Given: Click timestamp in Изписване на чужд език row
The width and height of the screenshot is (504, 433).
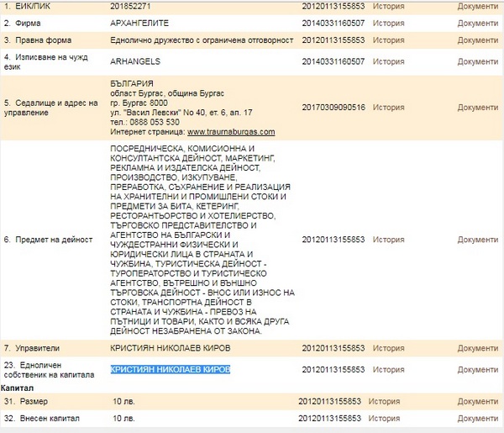Looking at the screenshot, I should pos(333,61).
